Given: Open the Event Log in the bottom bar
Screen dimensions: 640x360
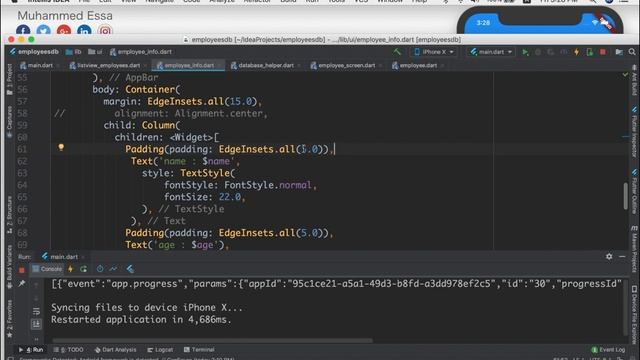Looking at the screenshot, I should 608,350.
